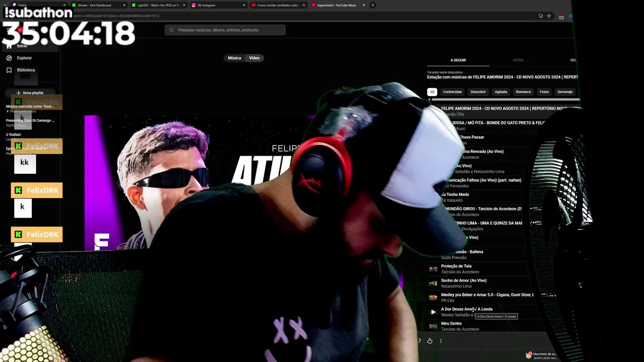The image size is (644, 362).
Task: Close Stream - Kick Dashboard tab
Action: click(x=124, y=5)
